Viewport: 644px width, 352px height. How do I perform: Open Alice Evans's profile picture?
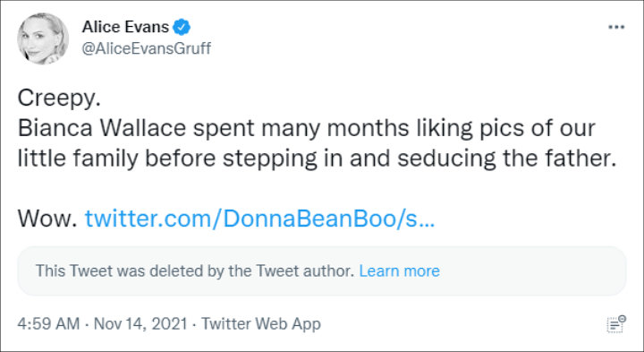pos(43,39)
